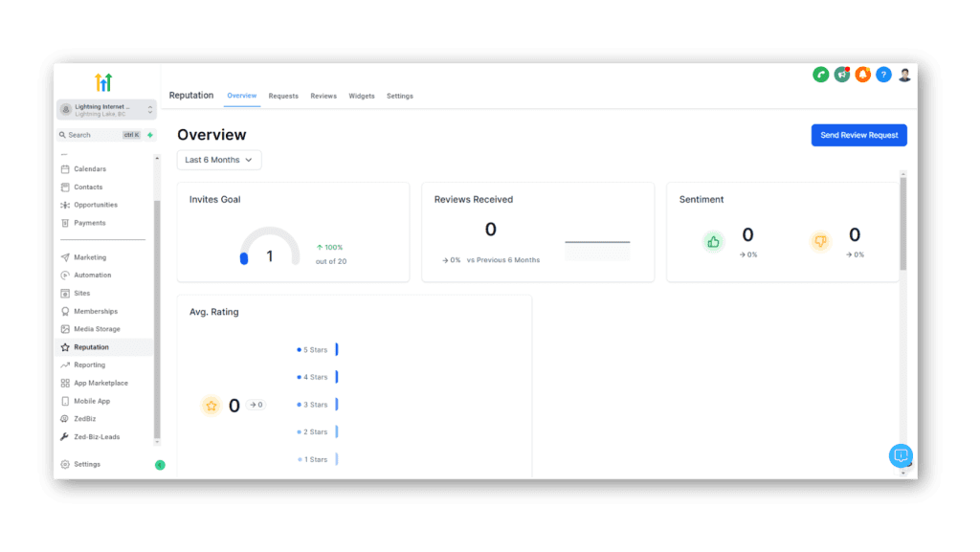Open the profile avatar menu
980x552 pixels.
point(904,74)
